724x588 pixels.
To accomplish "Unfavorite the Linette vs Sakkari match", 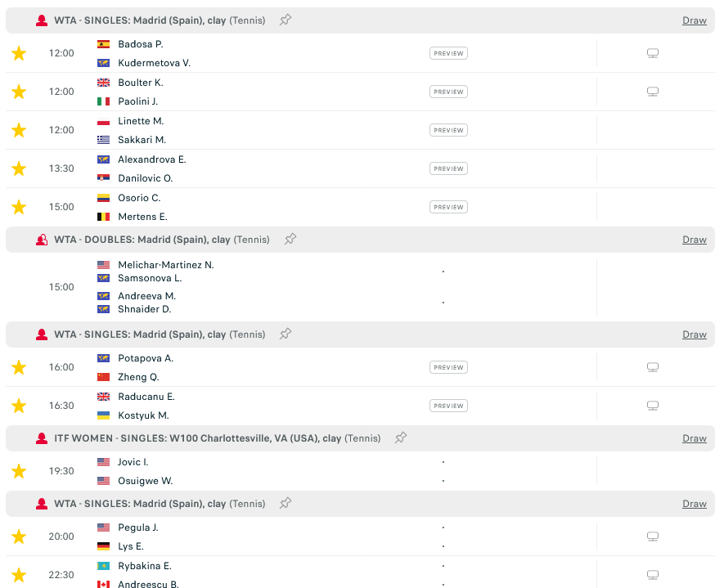I will [19, 130].
